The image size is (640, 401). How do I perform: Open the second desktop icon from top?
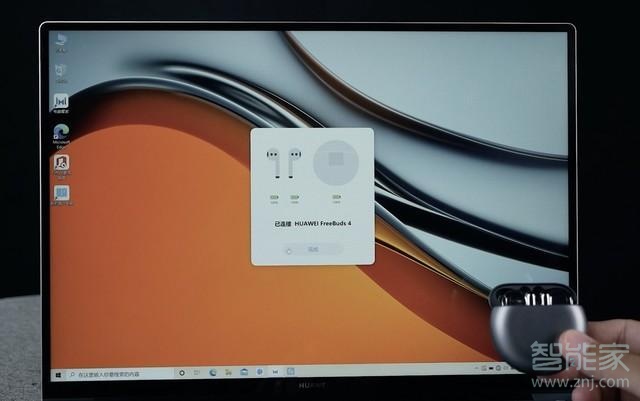pyautogui.click(x=61, y=70)
